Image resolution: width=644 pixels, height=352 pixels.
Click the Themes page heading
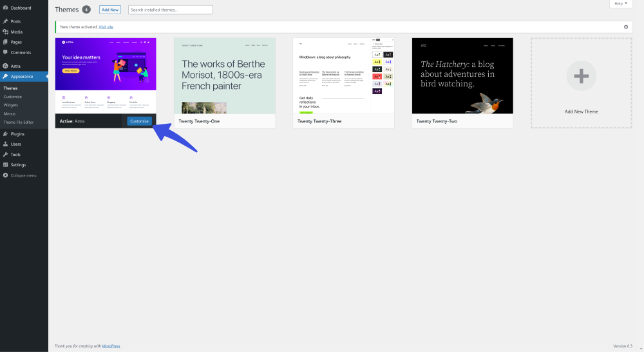pyautogui.click(x=66, y=10)
